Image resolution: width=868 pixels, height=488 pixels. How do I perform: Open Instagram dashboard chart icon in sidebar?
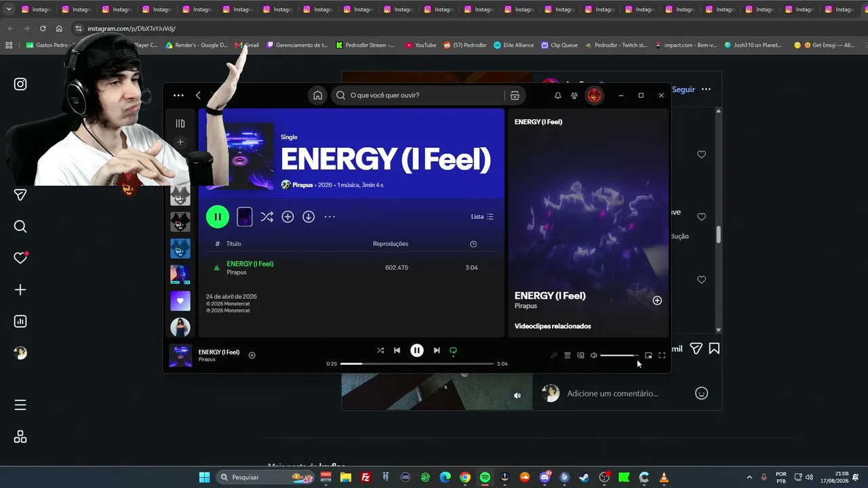pos(20,321)
